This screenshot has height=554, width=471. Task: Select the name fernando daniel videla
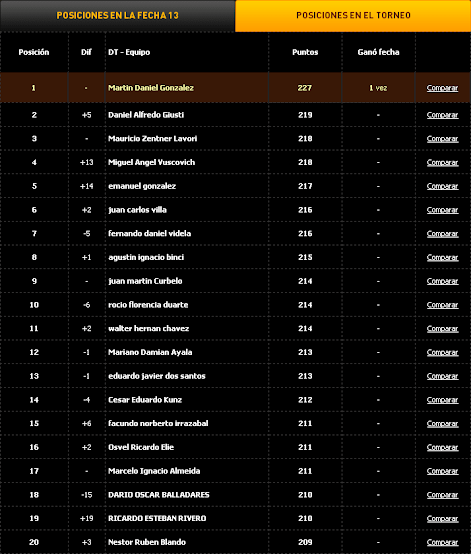(x=149, y=234)
